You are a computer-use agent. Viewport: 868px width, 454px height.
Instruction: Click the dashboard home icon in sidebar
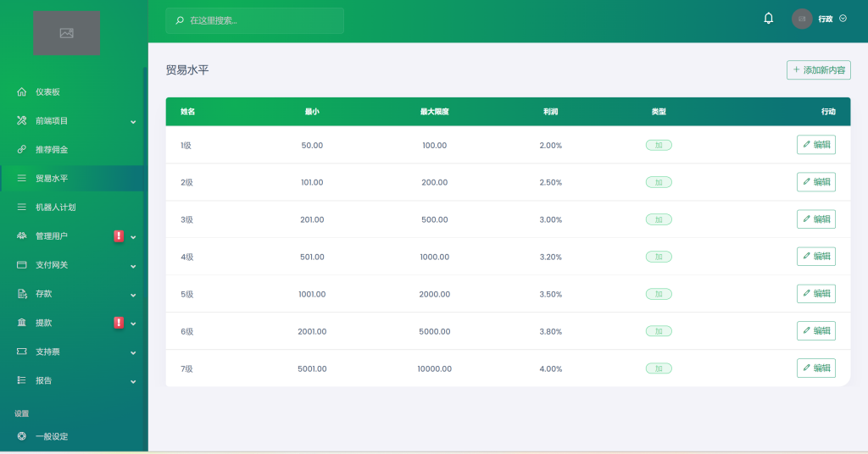[x=22, y=91]
